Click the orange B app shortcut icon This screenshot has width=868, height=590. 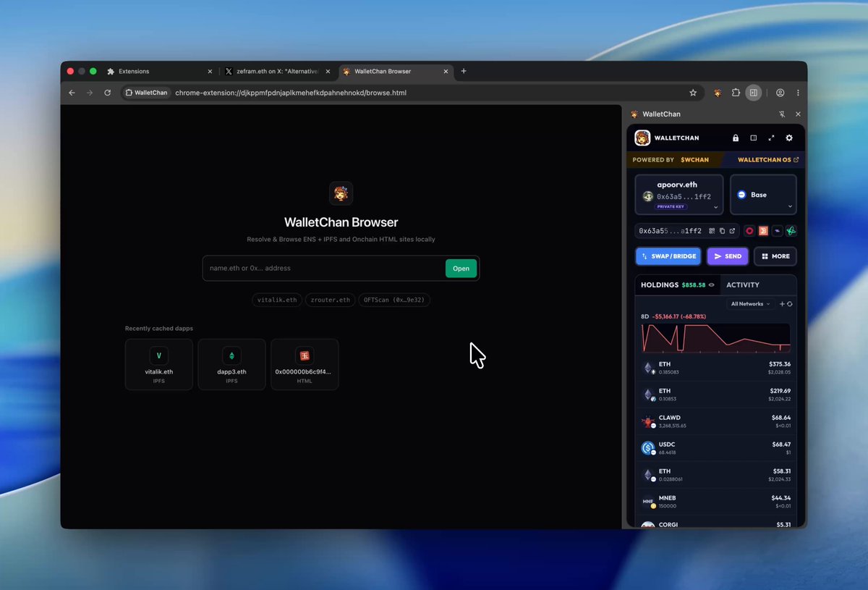pos(763,231)
